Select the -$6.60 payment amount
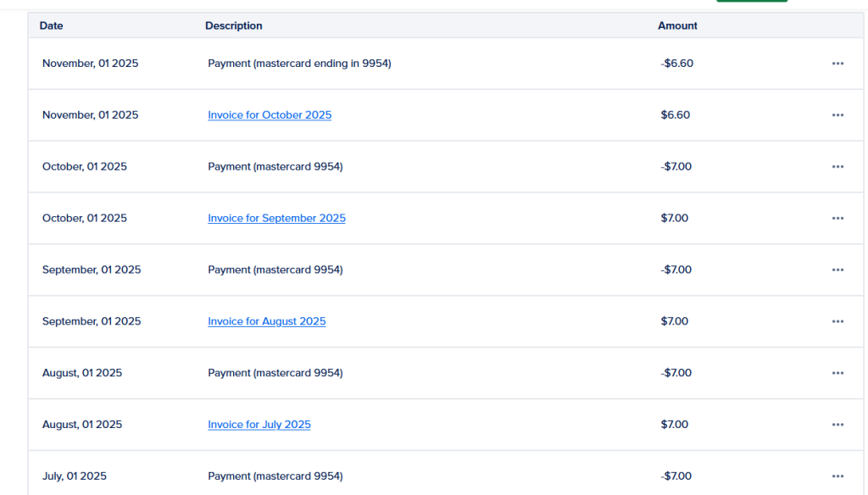Viewport: 868px width, 495px height. click(676, 64)
